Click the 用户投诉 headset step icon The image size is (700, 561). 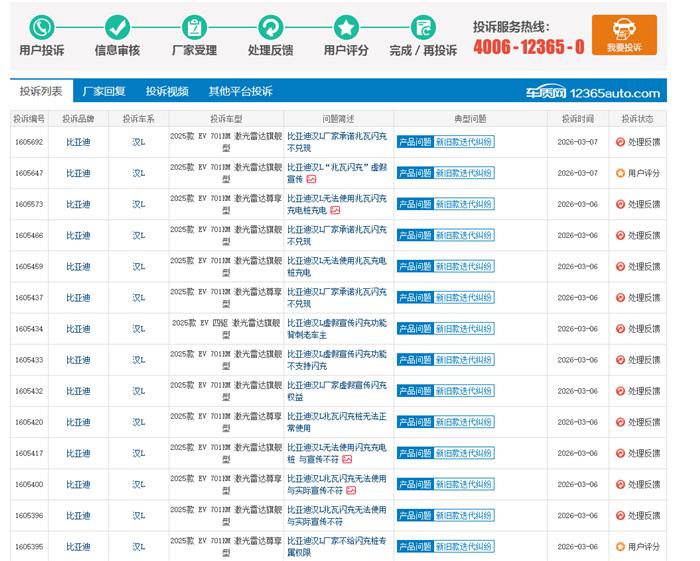tap(41, 27)
